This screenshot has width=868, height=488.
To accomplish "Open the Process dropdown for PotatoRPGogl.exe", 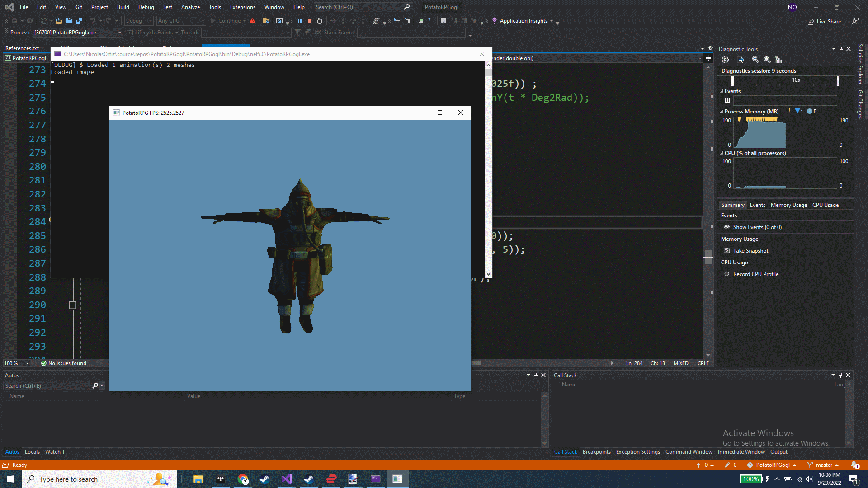I will click(119, 33).
